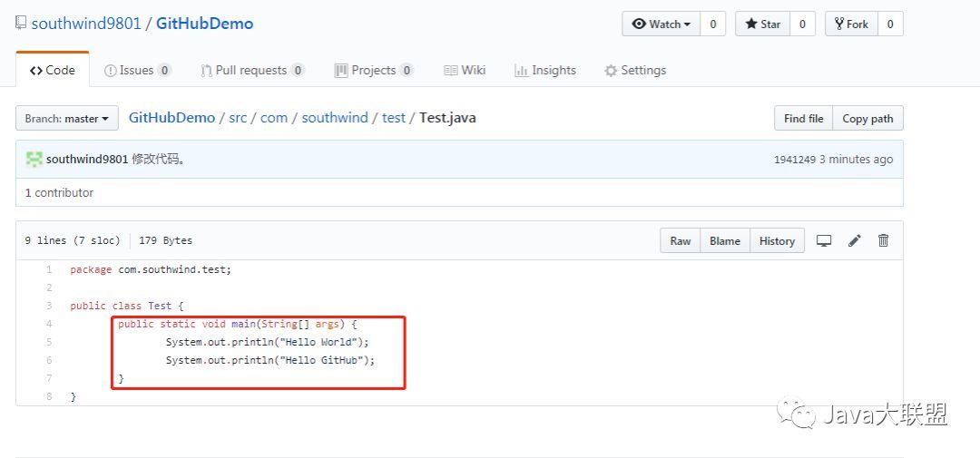Switch to the Pull requests tab

[252, 70]
